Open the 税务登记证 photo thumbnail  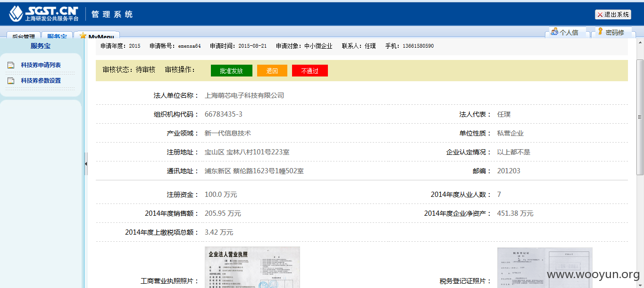coord(545,268)
